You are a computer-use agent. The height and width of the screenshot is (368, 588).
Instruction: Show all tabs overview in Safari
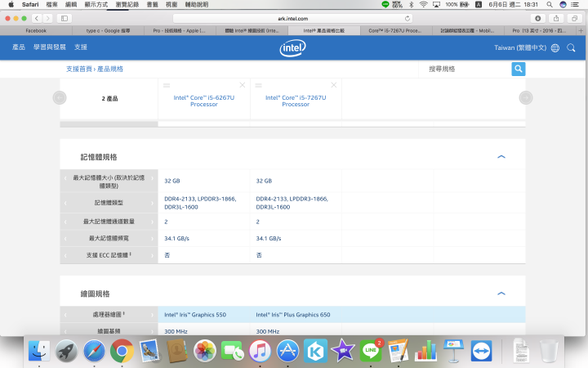574,18
